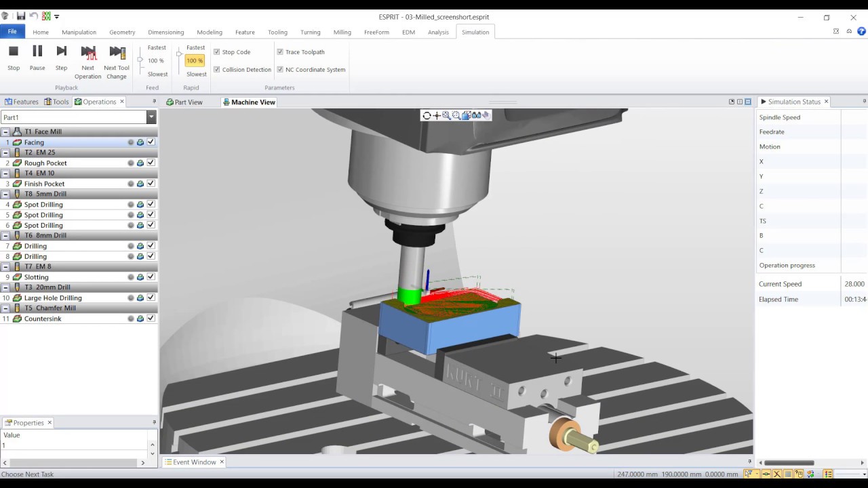Close the Simulation Status panel
Image resolution: width=868 pixels, height=488 pixels.
pos(826,102)
